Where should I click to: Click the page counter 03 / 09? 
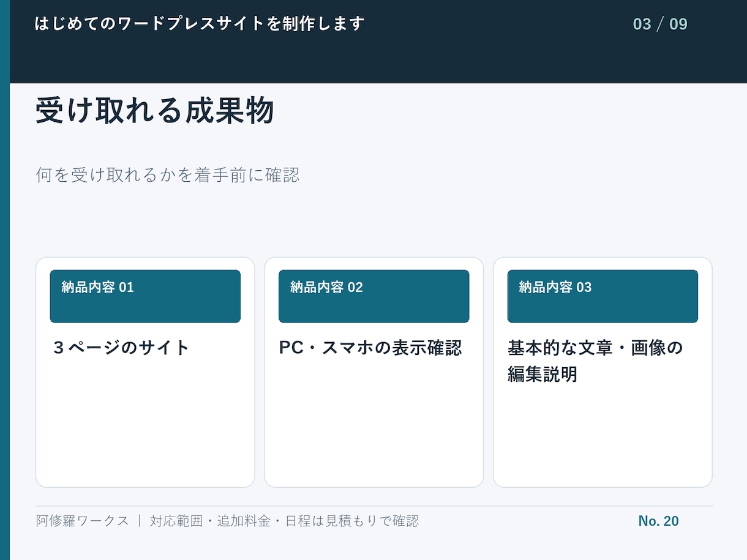point(660,24)
